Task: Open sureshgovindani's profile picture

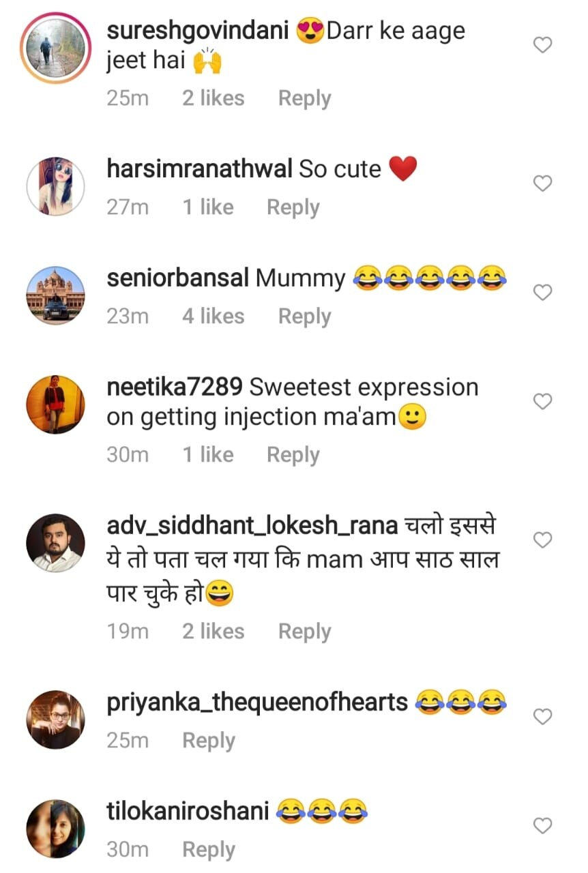Action: coord(55,44)
